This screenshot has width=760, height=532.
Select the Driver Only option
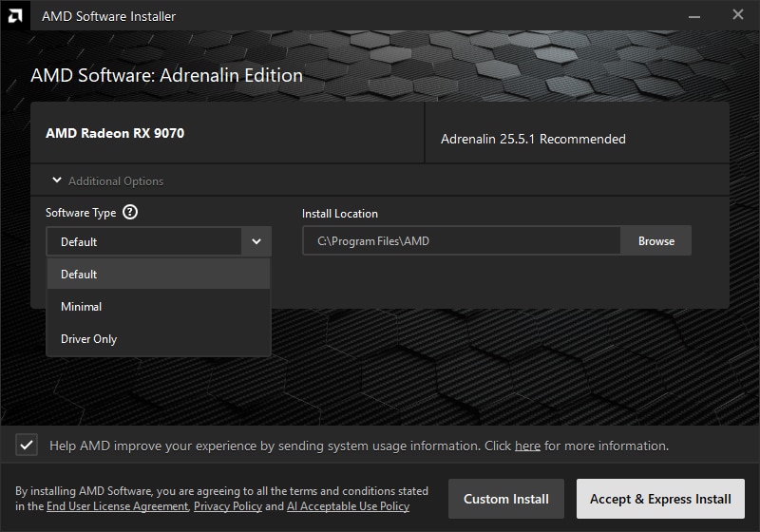(159, 339)
